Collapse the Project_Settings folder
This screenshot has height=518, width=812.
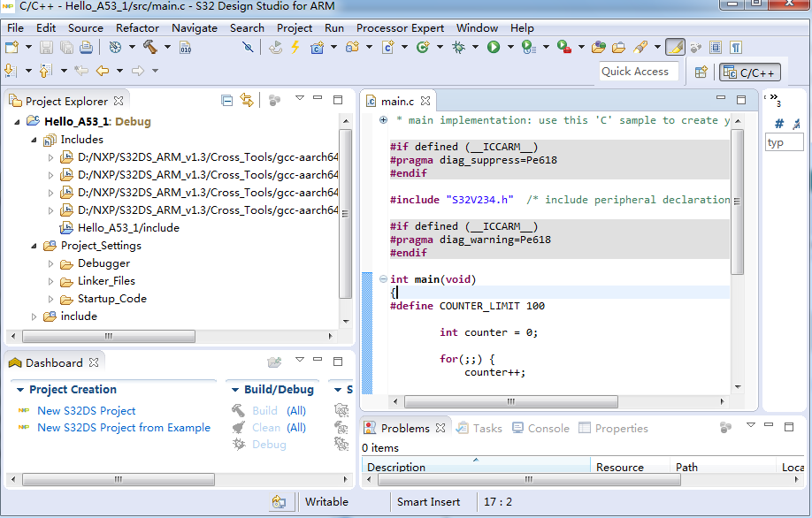tap(34, 246)
